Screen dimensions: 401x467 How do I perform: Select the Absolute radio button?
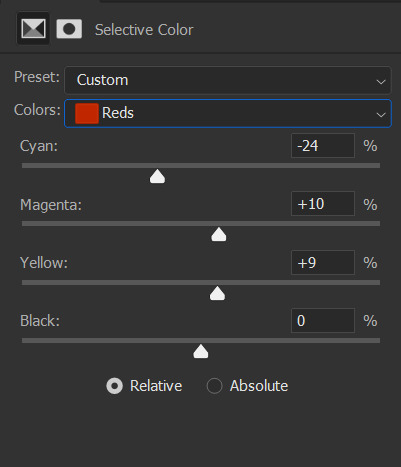coord(214,386)
